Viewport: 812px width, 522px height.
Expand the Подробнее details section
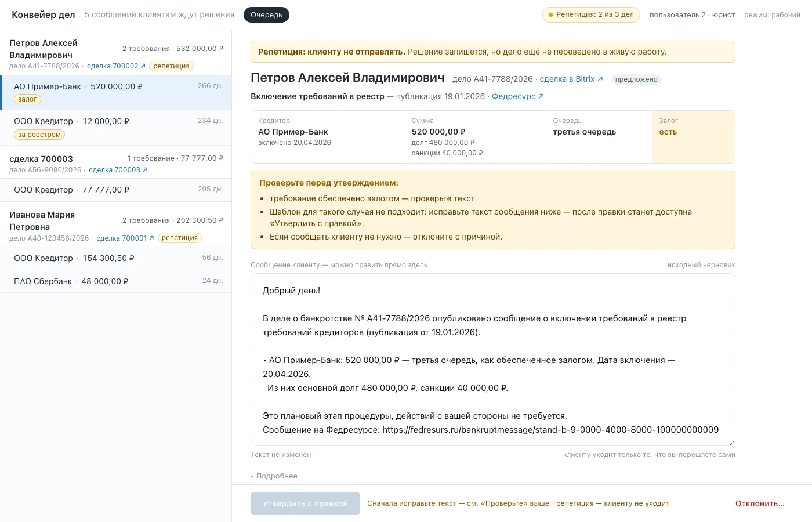274,476
